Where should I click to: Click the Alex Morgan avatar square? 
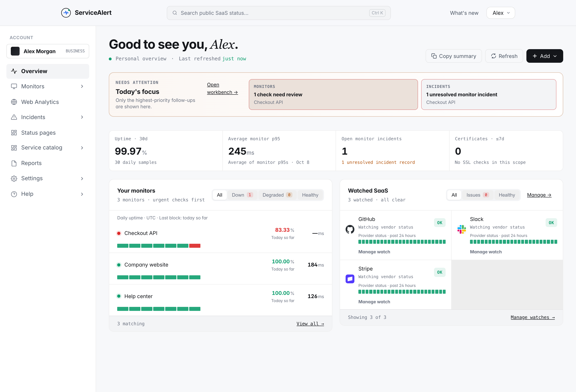[15, 51]
